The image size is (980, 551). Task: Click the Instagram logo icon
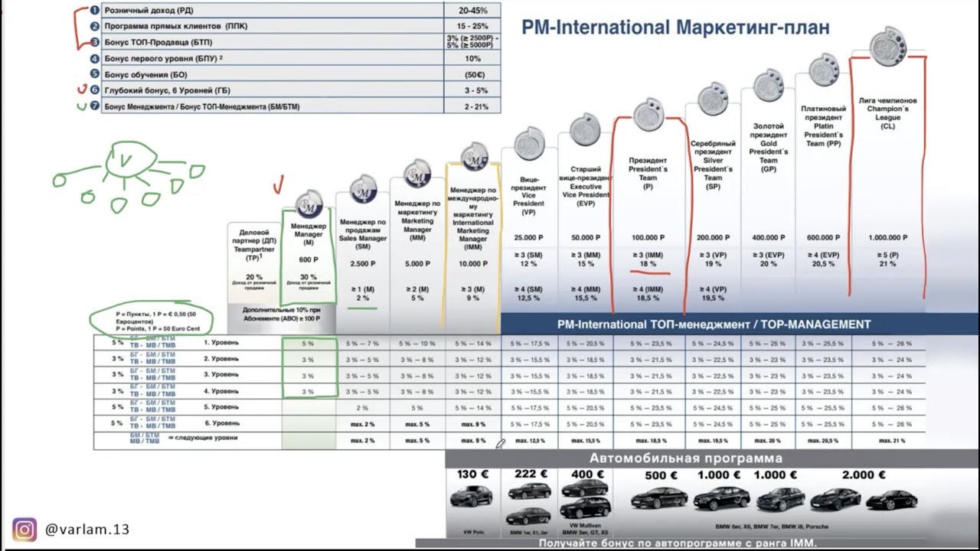24,530
